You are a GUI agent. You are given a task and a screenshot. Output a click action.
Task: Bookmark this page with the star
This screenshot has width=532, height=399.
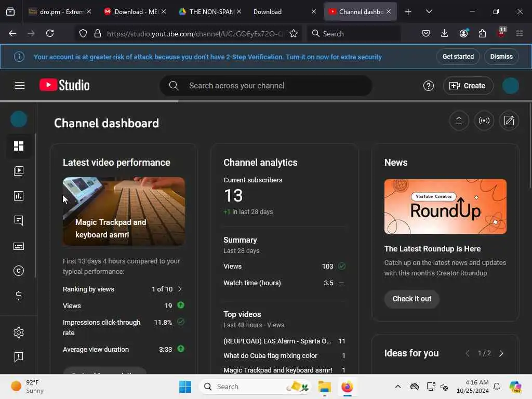[x=294, y=33]
